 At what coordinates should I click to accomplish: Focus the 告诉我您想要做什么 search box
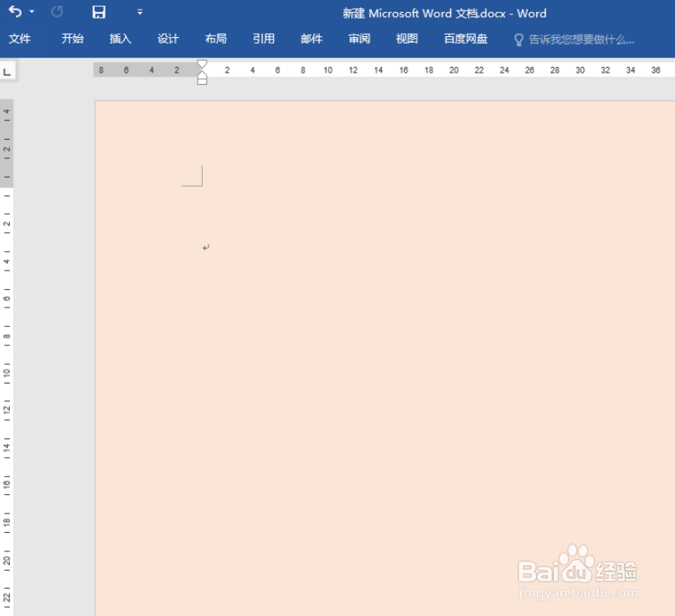point(581,40)
